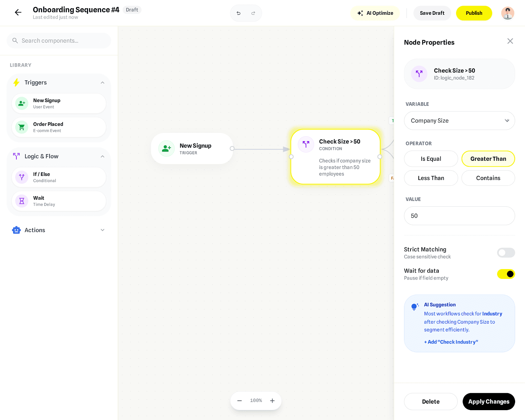525x420 pixels.
Task: Select the Wait time delay component
Action: click(59, 201)
